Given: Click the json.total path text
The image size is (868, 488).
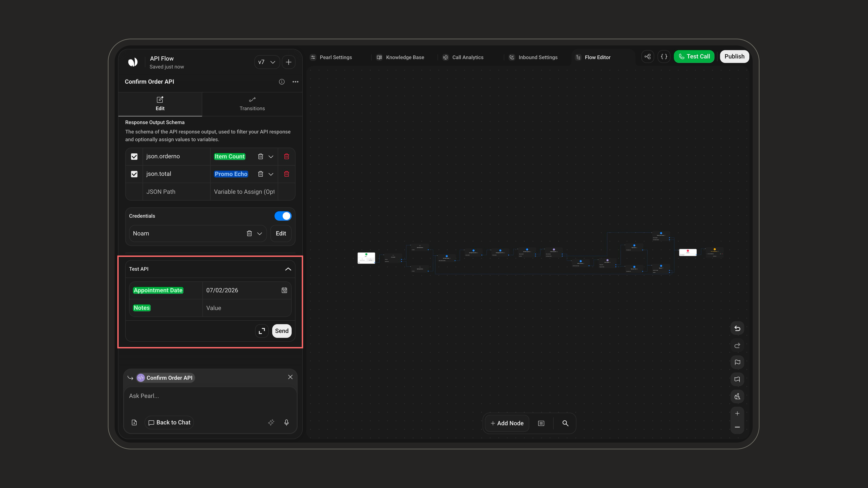Looking at the screenshot, I should pyautogui.click(x=159, y=174).
